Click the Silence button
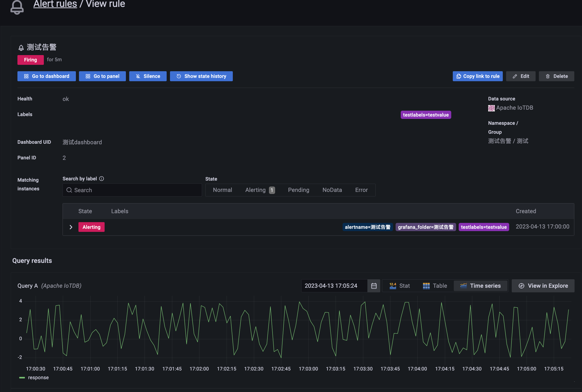This screenshot has width=582, height=392. 148,76
